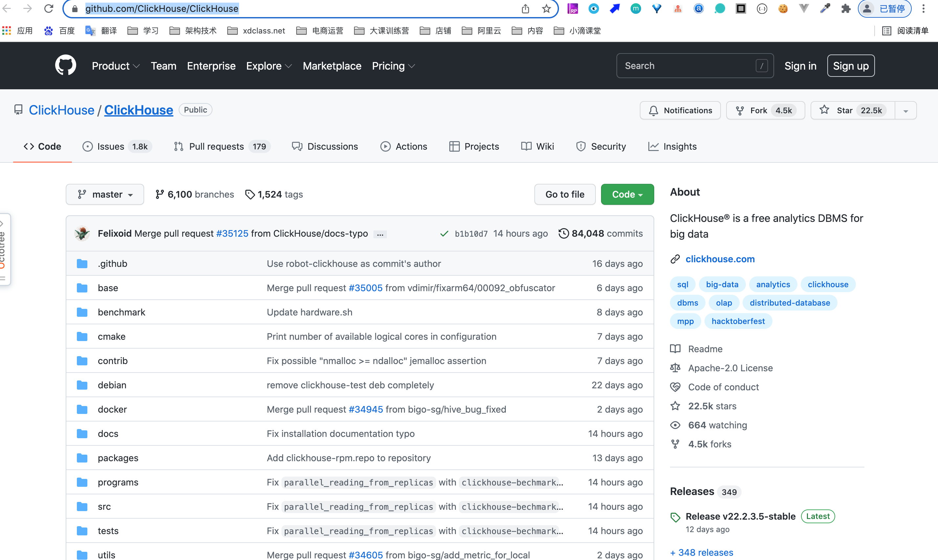
Task: Open the green Code dropdown
Action: (x=627, y=194)
